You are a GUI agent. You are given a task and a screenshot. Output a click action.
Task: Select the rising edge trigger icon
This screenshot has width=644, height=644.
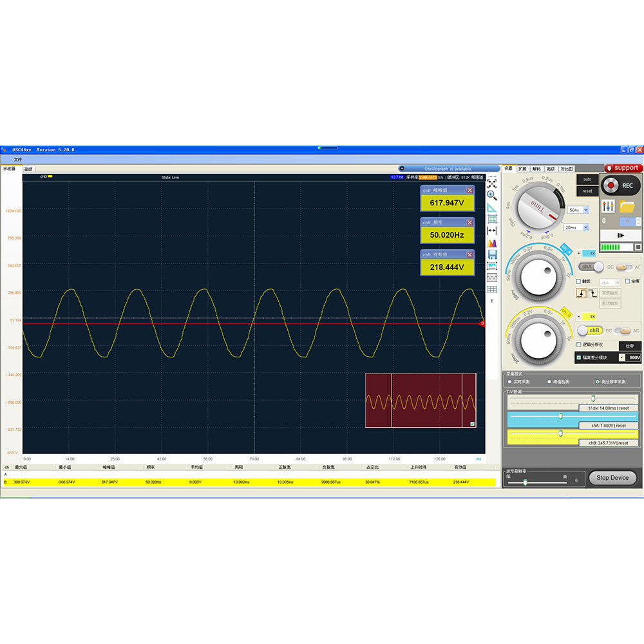pos(581,293)
